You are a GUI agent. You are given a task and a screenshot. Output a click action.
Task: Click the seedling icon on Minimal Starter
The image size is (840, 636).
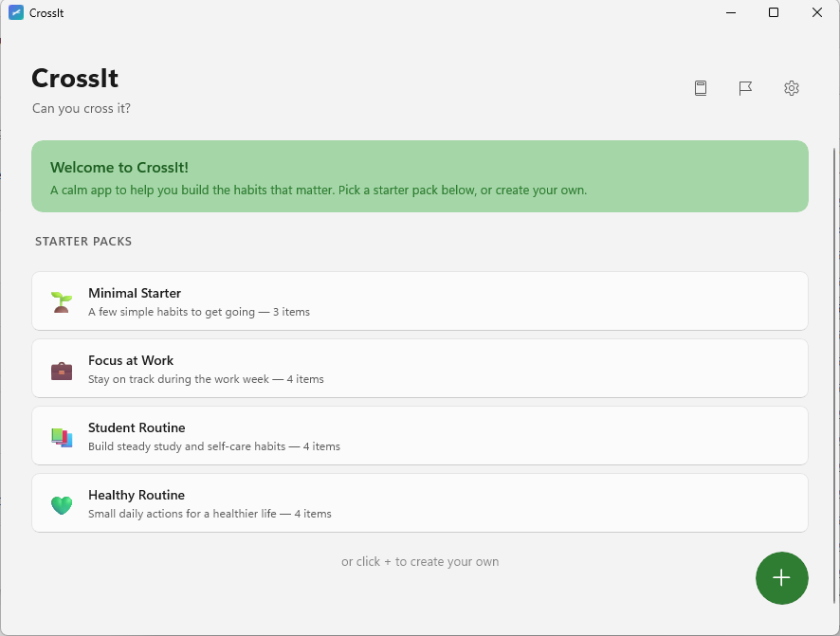(x=61, y=302)
